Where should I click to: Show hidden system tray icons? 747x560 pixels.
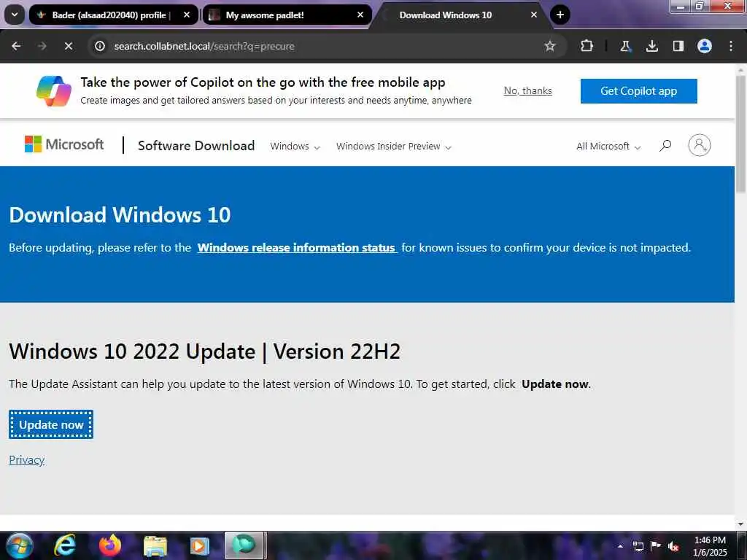pyautogui.click(x=620, y=546)
